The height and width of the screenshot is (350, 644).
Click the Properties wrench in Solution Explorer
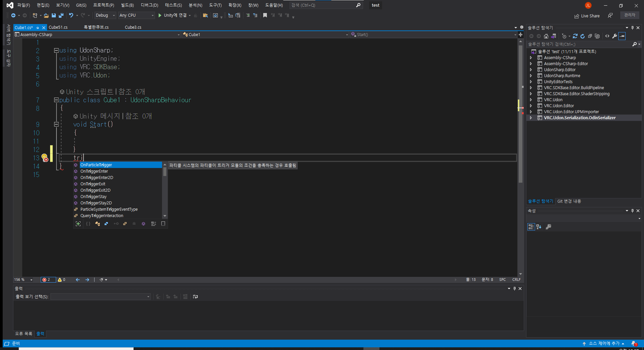click(615, 36)
